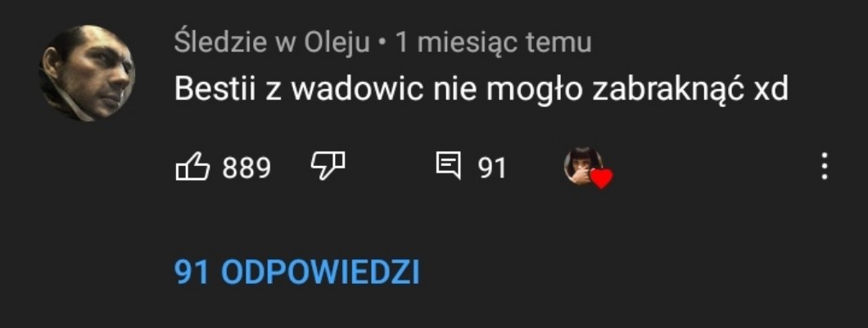Open the three-dot comment options menu

coord(825,167)
